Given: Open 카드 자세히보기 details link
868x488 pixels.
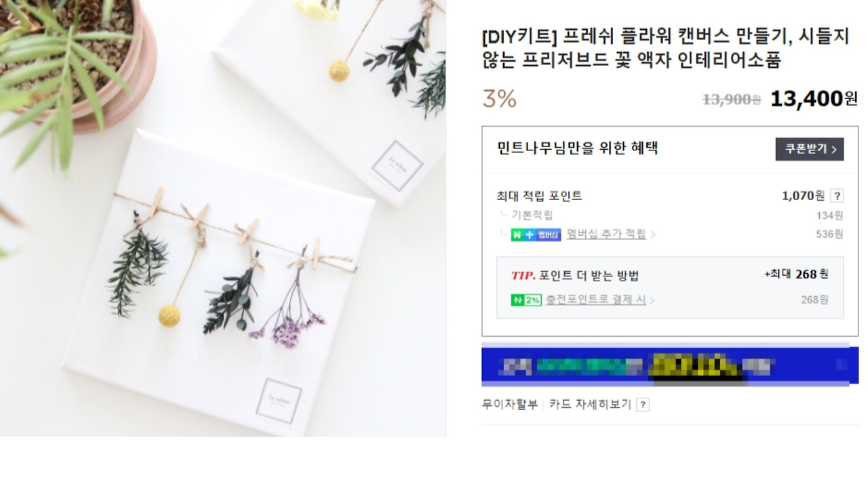Looking at the screenshot, I should pos(590,405).
